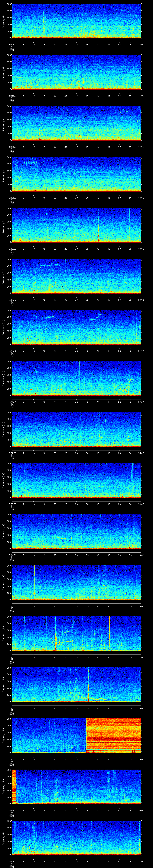Click the 31:00 end time label of last panel
This screenshot has height=868, width=153.
[141, 861]
